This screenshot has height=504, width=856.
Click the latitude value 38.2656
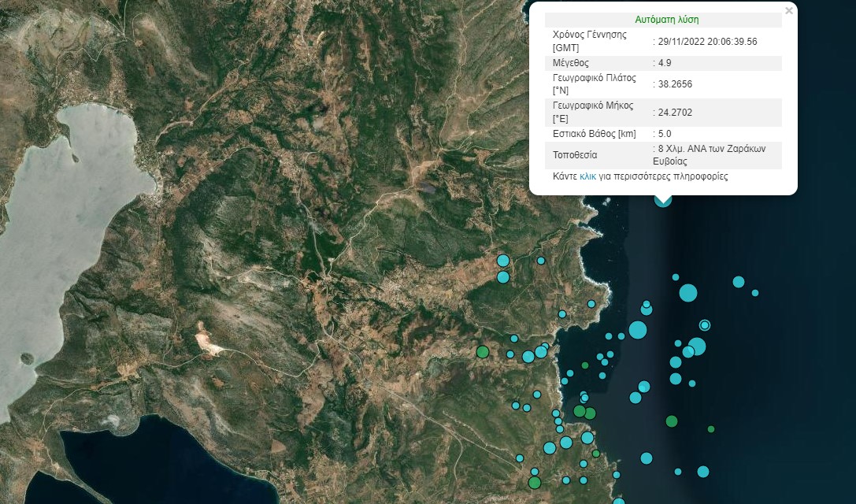[675, 83]
